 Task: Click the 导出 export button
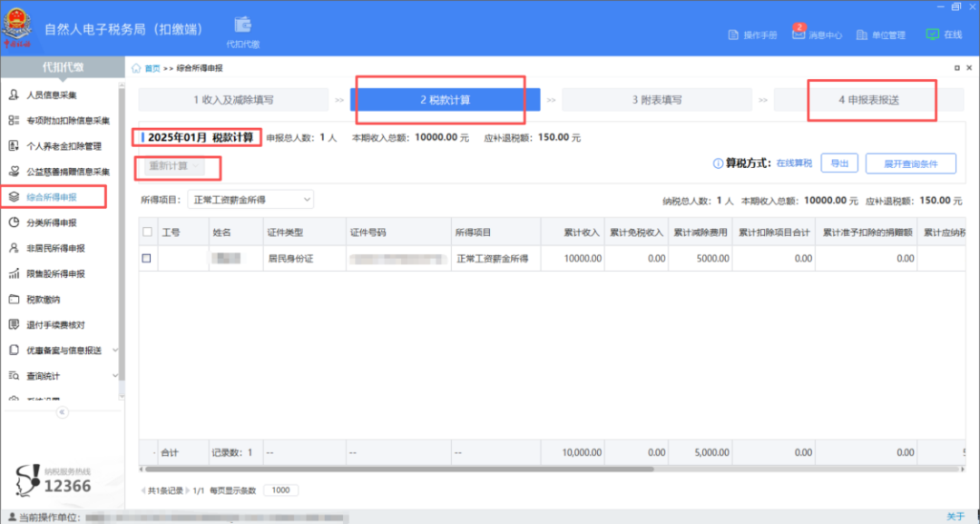tap(839, 163)
